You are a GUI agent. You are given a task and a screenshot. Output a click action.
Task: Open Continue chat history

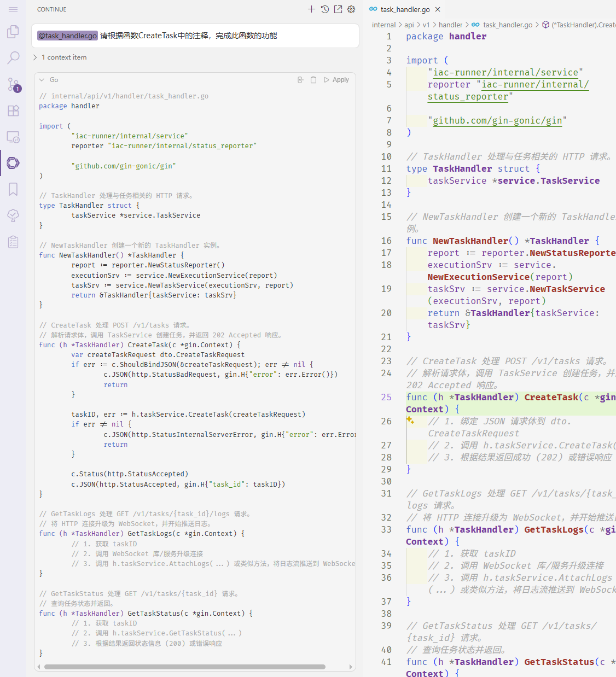coord(325,9)
